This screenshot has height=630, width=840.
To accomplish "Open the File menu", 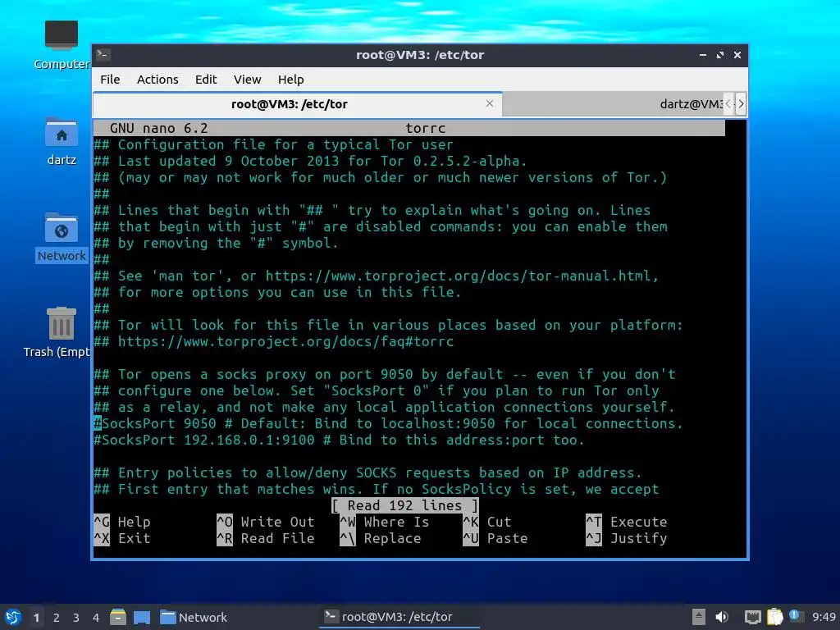I will click(110, 80).
